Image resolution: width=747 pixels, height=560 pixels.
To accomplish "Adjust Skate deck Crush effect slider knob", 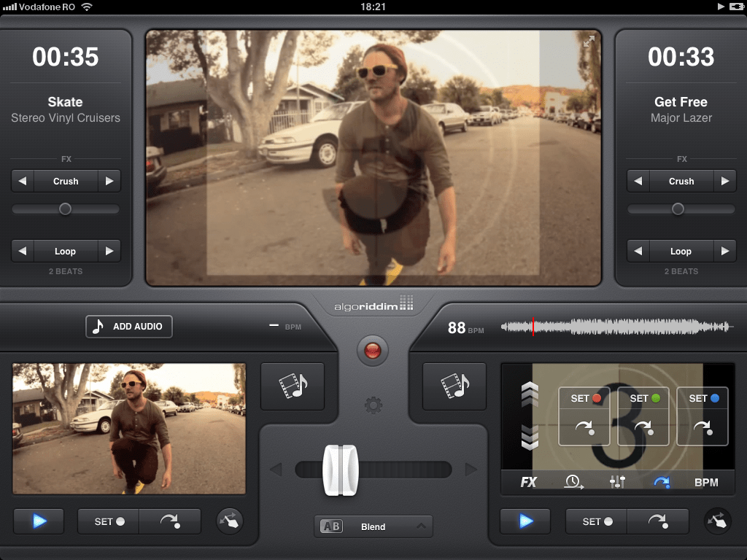I will [65, 209].
